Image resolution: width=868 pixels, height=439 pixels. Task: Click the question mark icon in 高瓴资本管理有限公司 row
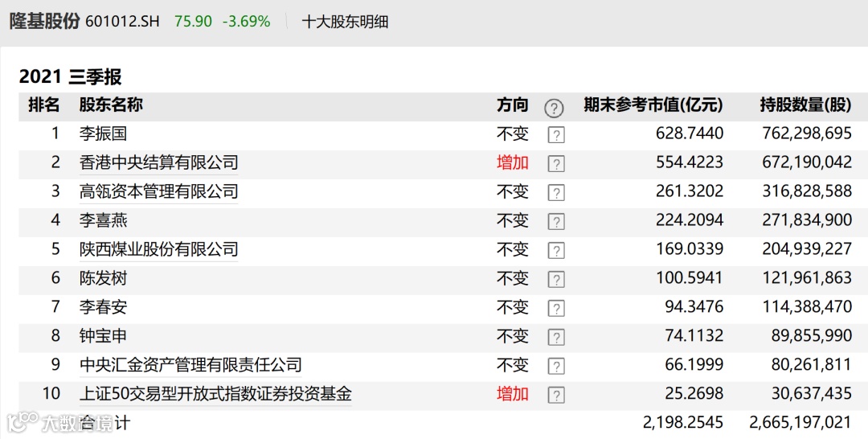pyautogui.click(x=556, y=192)
